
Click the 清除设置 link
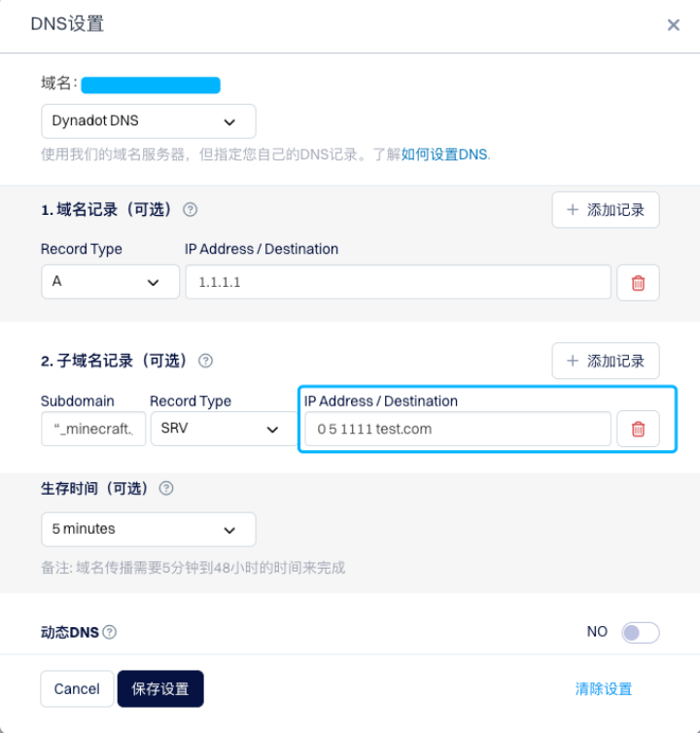click(603, 688)
